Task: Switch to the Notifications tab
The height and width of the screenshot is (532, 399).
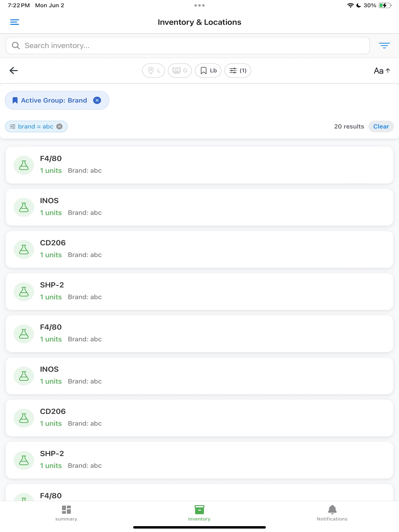Action: tap(332, 513)
